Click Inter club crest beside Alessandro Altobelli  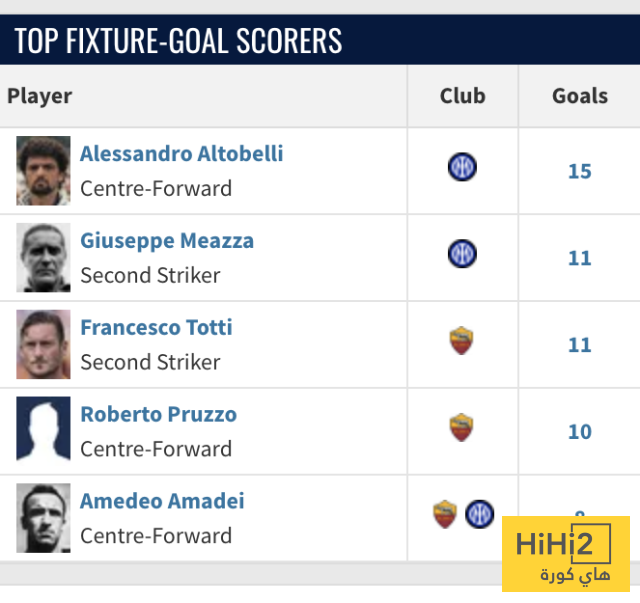tap(462, 167)
